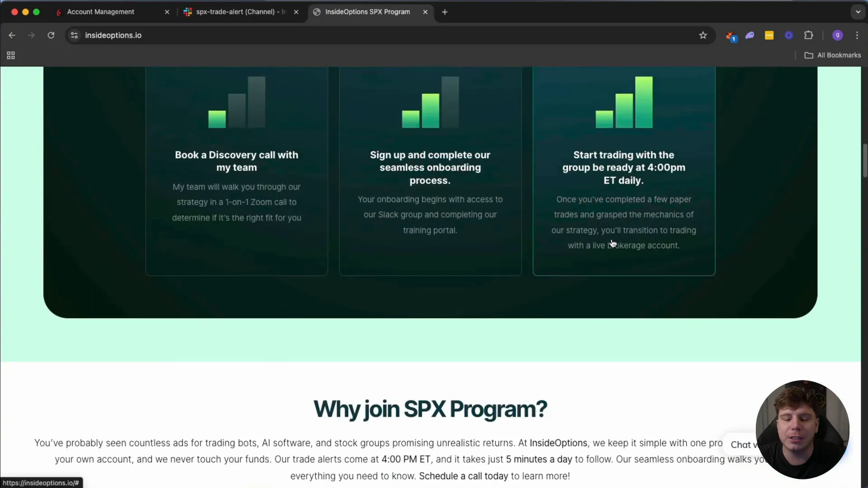Open the Chrome profile avatar
The height and width of the screenshot is (488, 868).
837,35
